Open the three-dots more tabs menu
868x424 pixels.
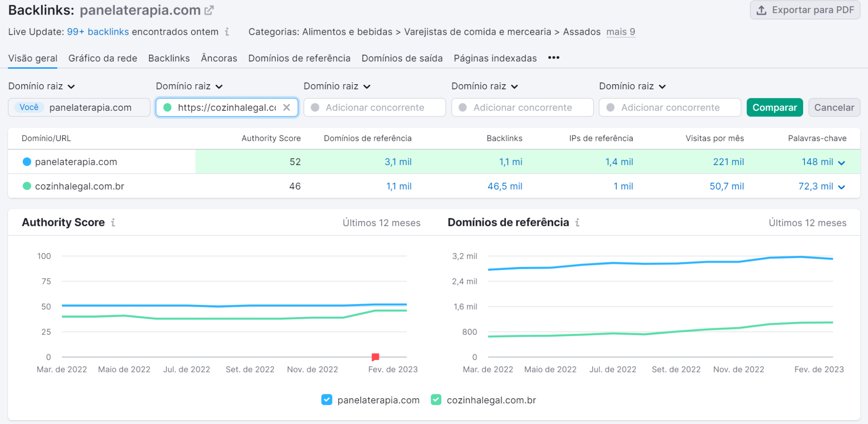tap(554, 58)
